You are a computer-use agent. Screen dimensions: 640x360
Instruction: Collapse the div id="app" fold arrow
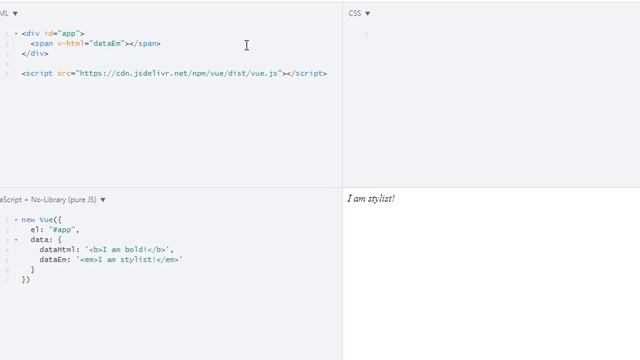click(x=16, y=33)
